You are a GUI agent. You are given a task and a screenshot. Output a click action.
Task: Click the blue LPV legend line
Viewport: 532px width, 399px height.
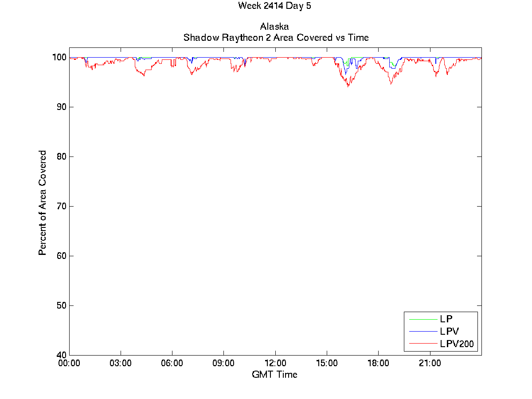(x=422, y=331)
